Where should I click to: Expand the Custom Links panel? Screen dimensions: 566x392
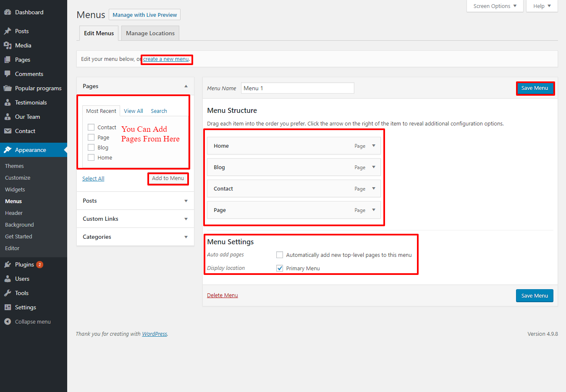click(x=186, y=219)
